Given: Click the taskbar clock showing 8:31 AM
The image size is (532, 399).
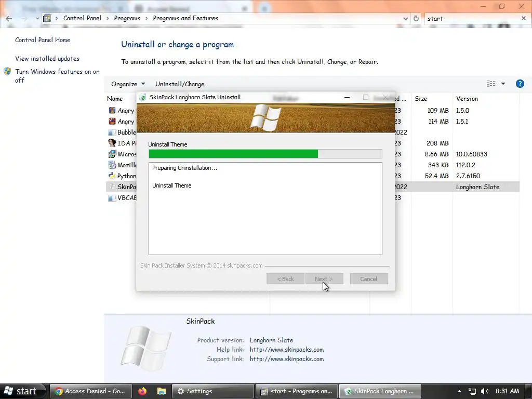Looking at the screenshot, I should click(x=507, y=391).
